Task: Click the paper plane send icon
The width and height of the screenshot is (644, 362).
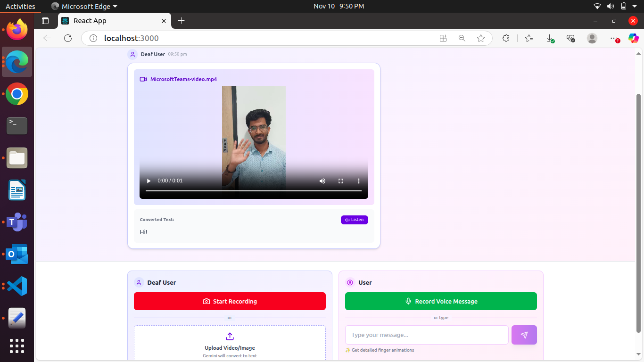Action: coord(524,335)
